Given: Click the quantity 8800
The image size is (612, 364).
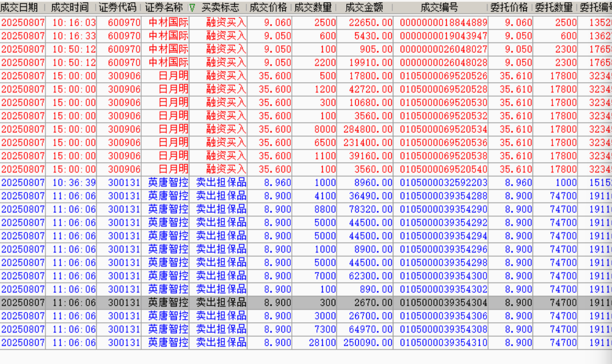Looking at the screenshot, I should click(325, 209).
